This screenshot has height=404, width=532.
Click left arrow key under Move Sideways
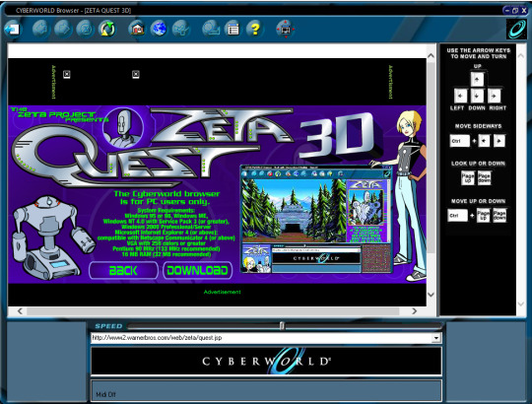click(484, 141)
